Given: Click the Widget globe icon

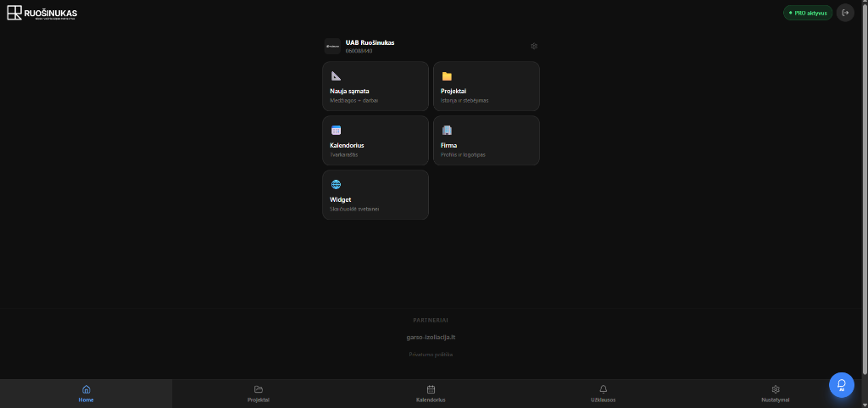Looking at the screenshot, I should tap(336, 184).
